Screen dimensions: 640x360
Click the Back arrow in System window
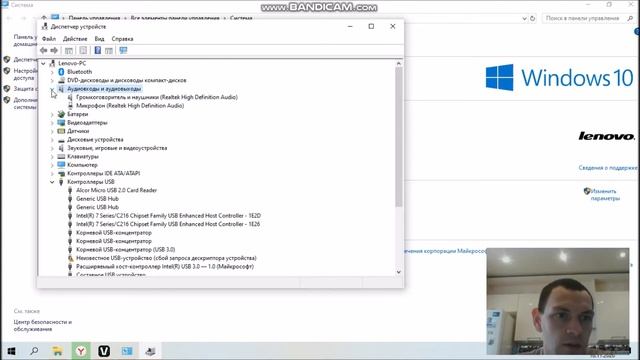[9, 18]
